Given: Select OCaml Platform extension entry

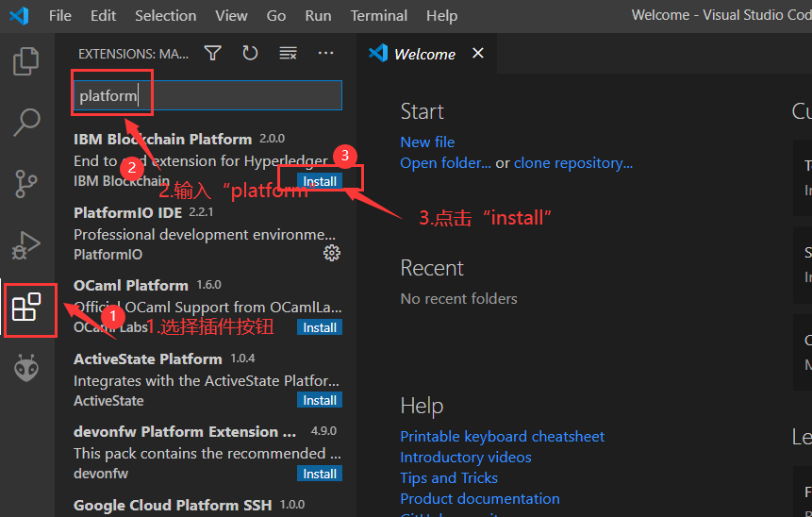Looking at the screenshot, I should (x=207, y=307).
